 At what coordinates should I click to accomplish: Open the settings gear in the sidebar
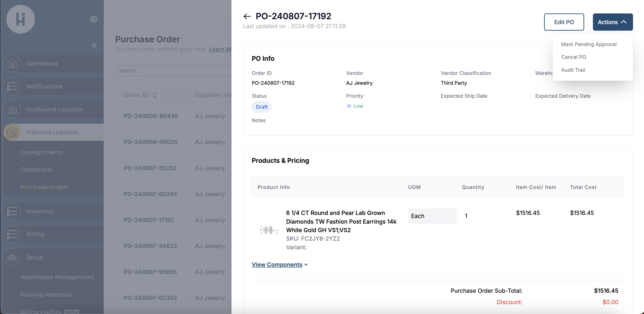pyautogui.click(x=93, y=19)
